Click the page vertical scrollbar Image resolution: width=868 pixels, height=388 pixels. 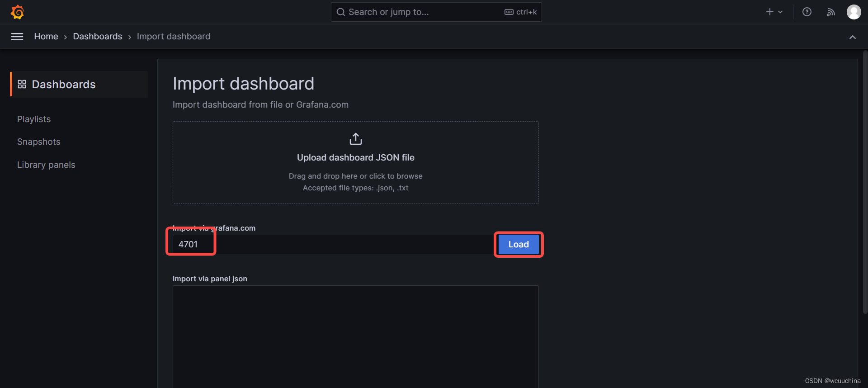tap(865, 182)
